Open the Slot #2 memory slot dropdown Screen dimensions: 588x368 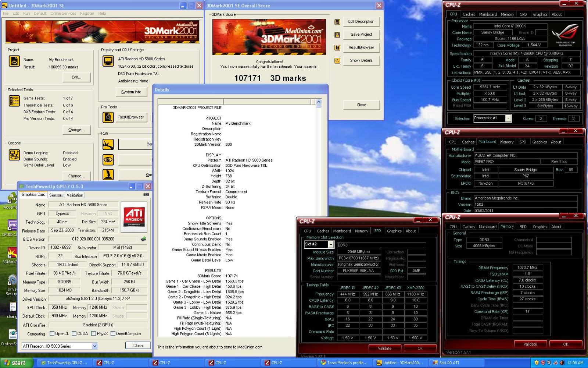pos(330,244)
